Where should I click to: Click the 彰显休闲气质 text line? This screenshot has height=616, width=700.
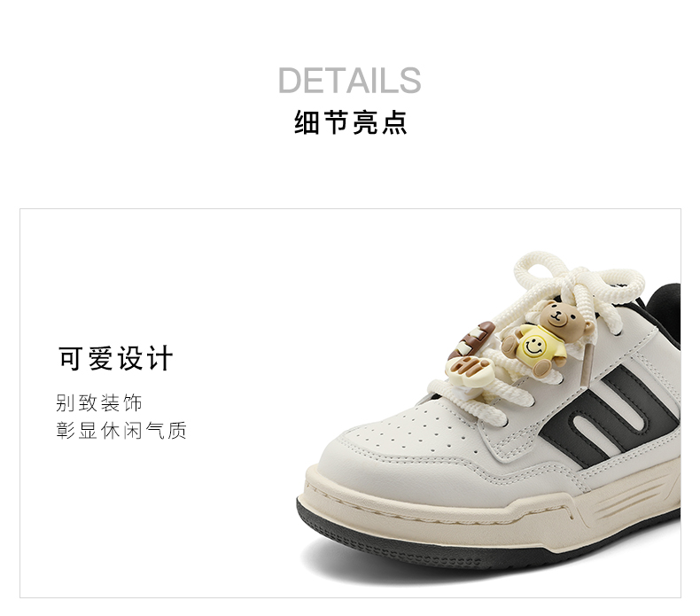pyautogui.click(x=121, y=430)
